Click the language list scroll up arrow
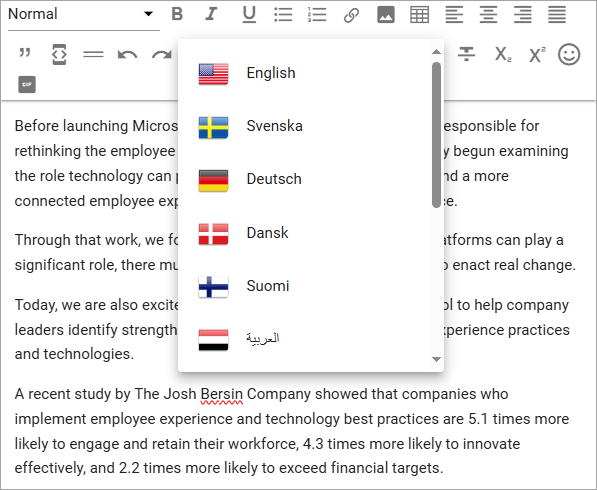 437,52
